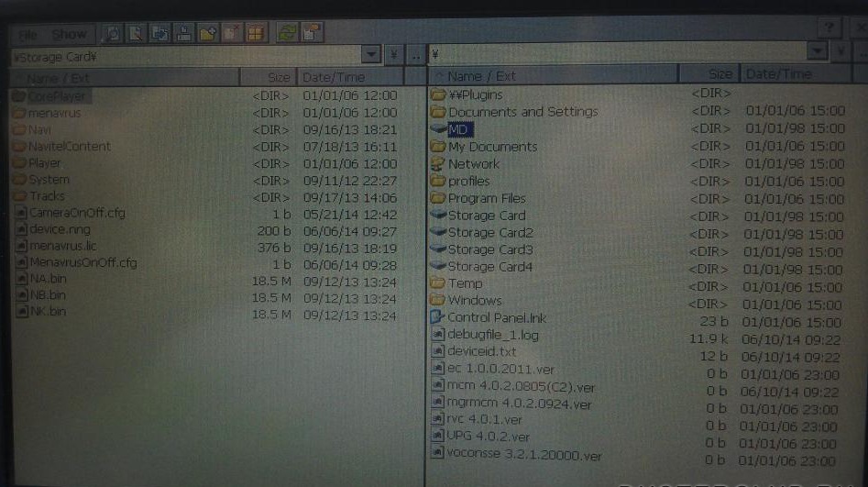Expand the right panel path dropdown
Screen dimensions: 868x487
(817, 52)
